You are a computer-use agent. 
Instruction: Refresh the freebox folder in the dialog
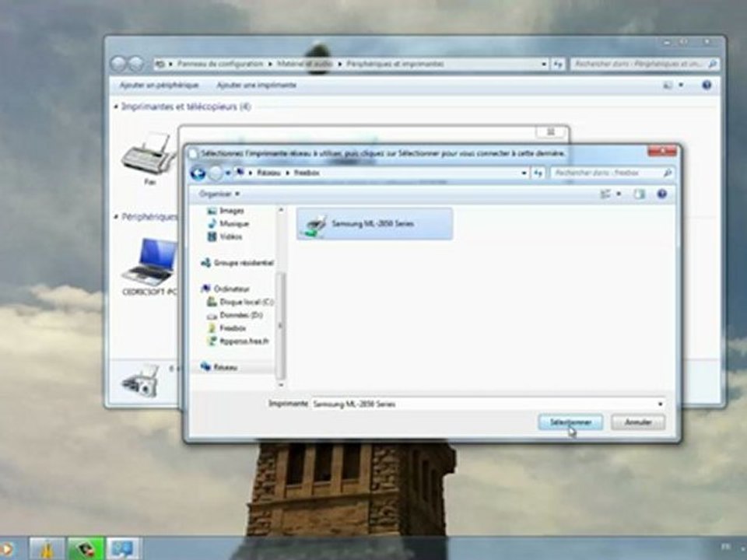[538, 173]
